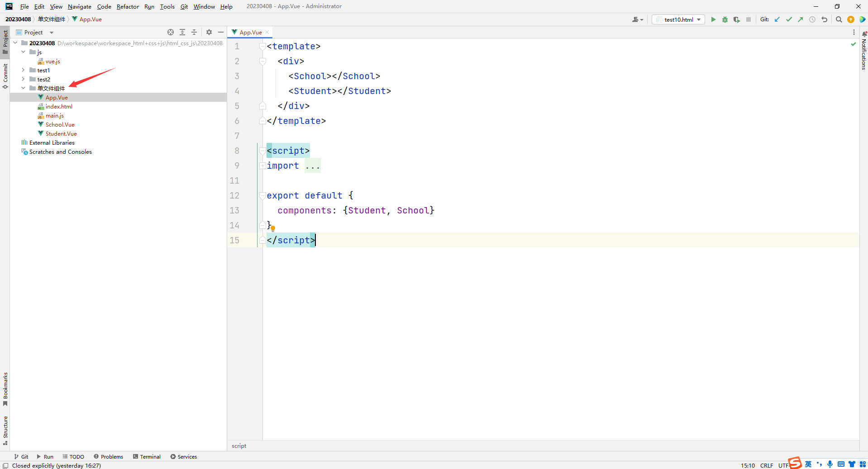Open the Refactor menu

pos(128,6)
